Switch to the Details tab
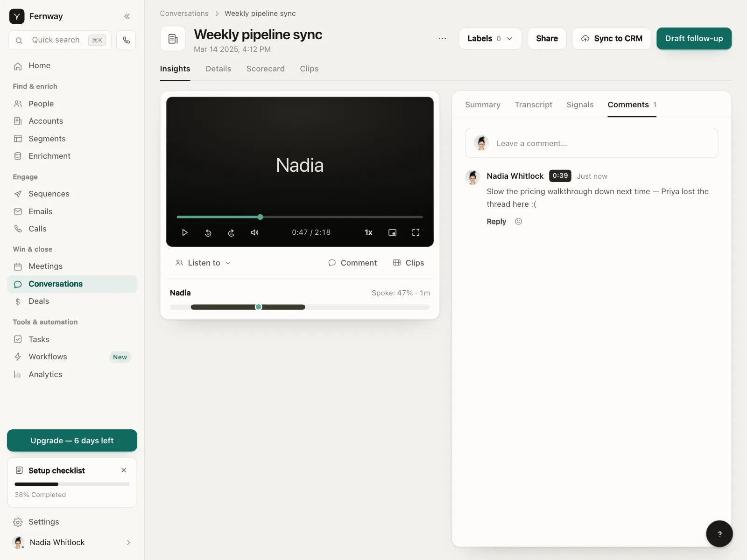The width and height of the screenshot is (747, 560). point(218,69)
